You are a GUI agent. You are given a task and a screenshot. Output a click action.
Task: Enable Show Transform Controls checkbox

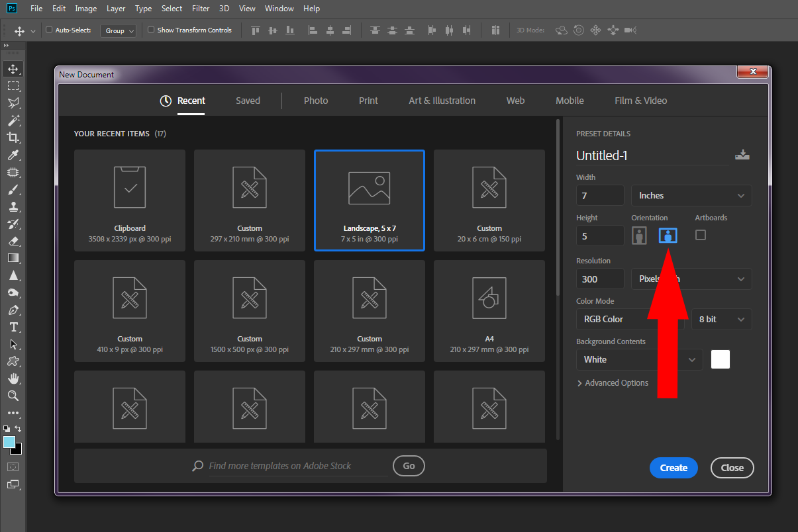[x=151, y=30]
